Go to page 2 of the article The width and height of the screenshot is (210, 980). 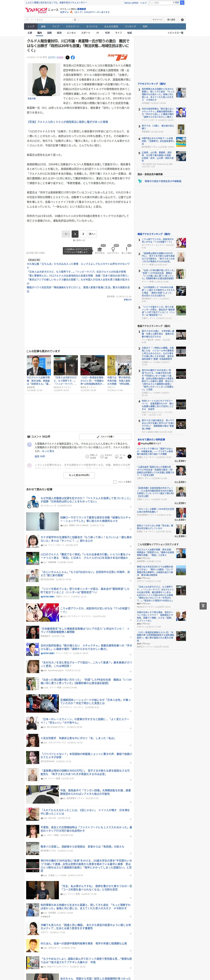83,234
